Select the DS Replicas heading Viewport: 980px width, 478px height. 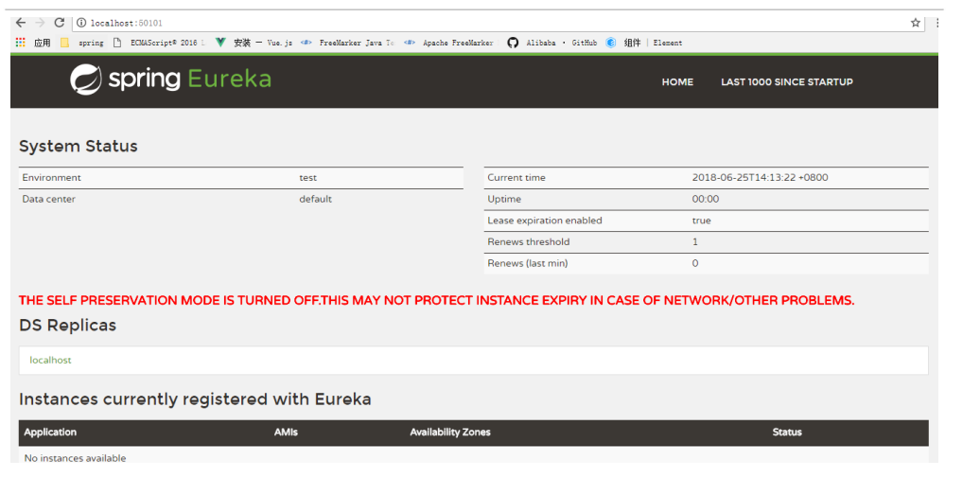pos(67,326)
